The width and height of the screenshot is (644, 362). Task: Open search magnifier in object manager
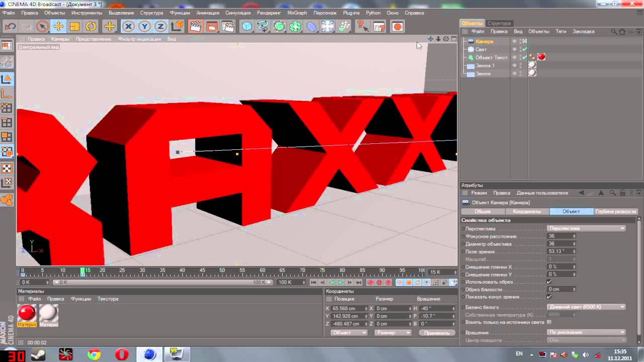614,31
